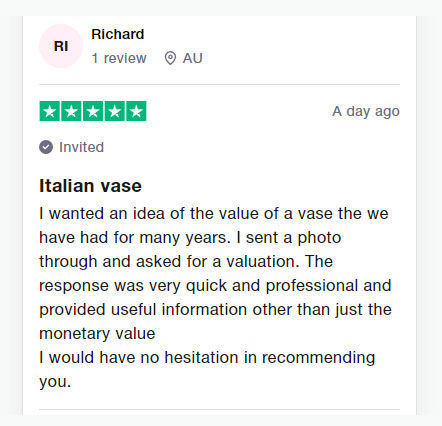This screenshot has height=426, width=442.
Task: Click the '1 review' count text
Action: pos(119,58)
